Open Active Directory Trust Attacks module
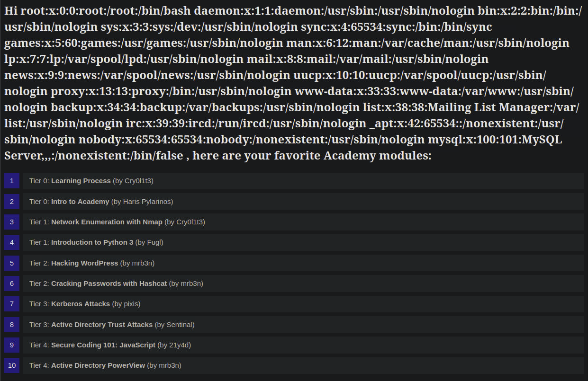 (102, 325)
